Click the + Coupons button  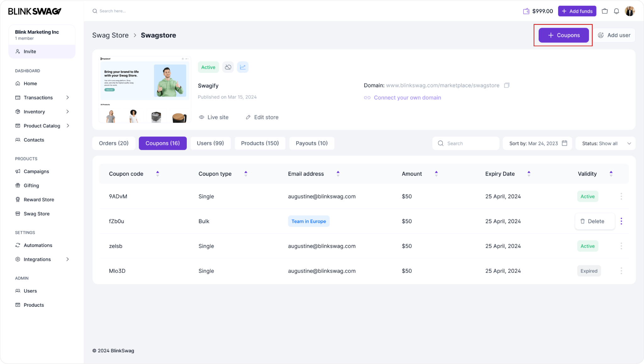tap(563, 35)
